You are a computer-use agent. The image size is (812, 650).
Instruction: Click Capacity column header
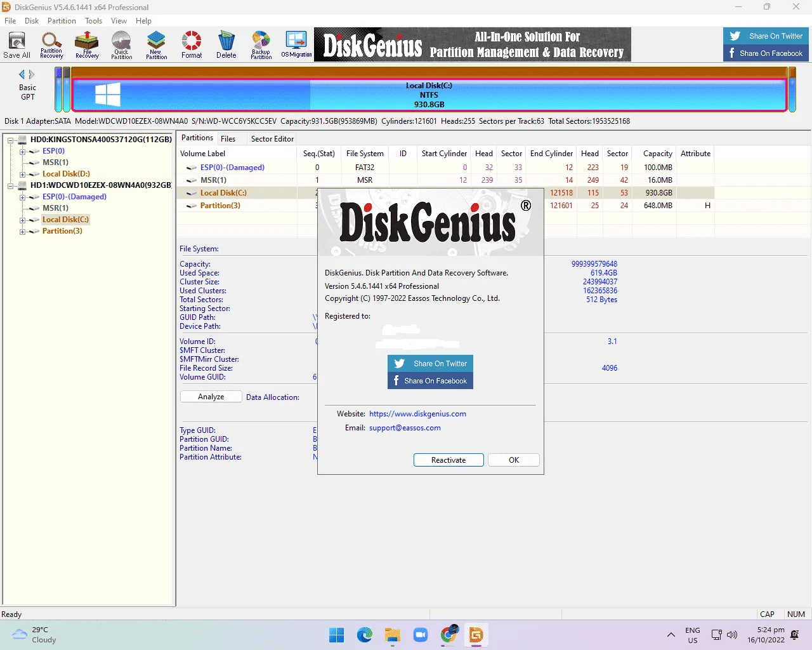[654, 154]
